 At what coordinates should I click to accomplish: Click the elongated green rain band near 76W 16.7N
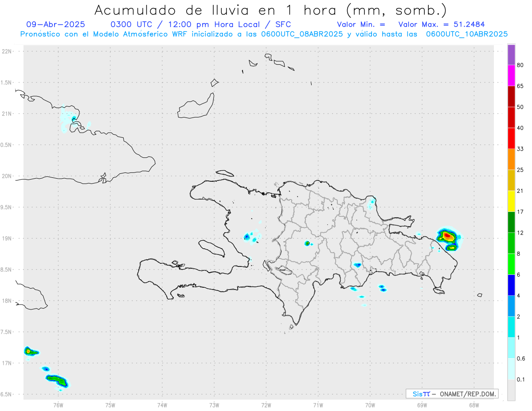pos(57,381)
